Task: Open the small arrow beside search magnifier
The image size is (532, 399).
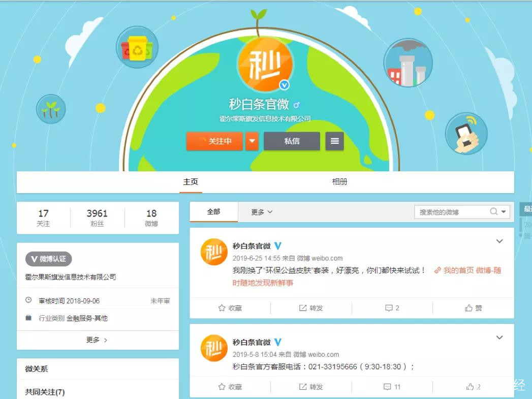Action: tap(504, 212)
